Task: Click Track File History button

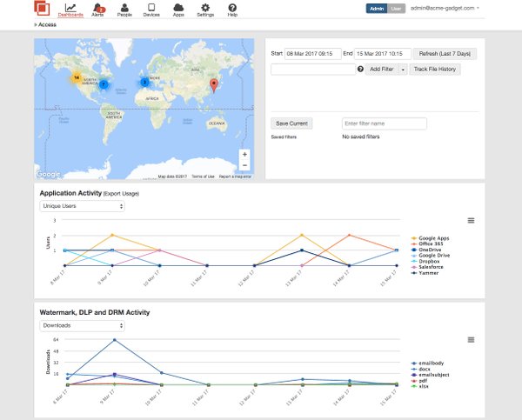Action: (435, 70)
